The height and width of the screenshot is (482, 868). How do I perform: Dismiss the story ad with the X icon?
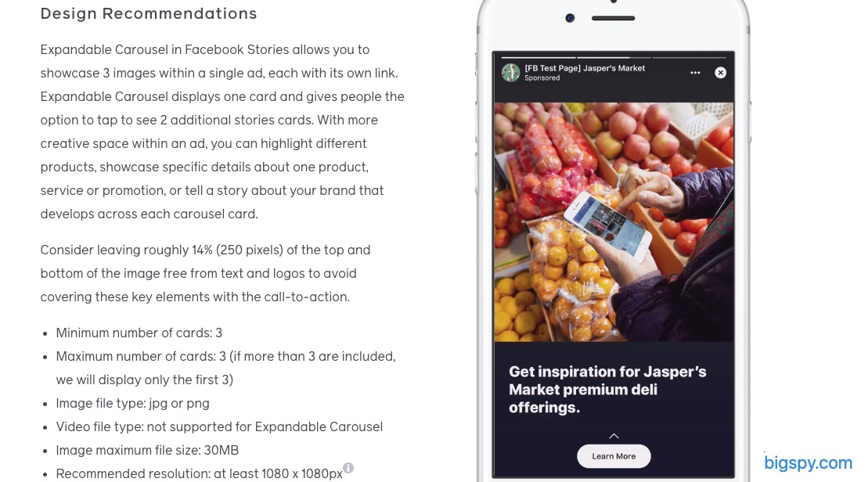click(x=721, y=73)
